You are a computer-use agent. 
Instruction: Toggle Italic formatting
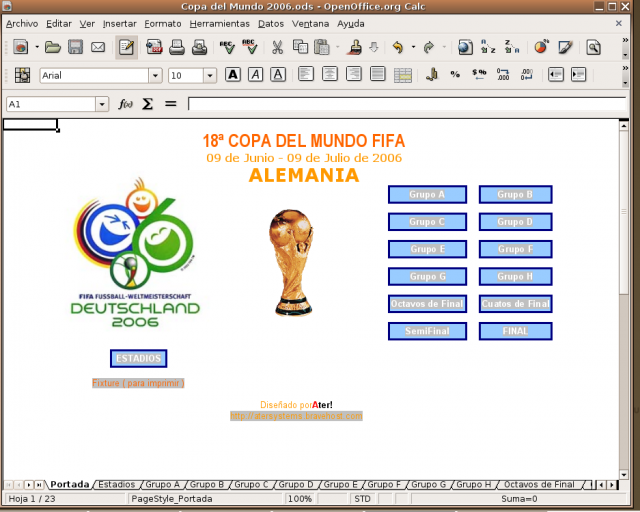(x=256, y=75)
